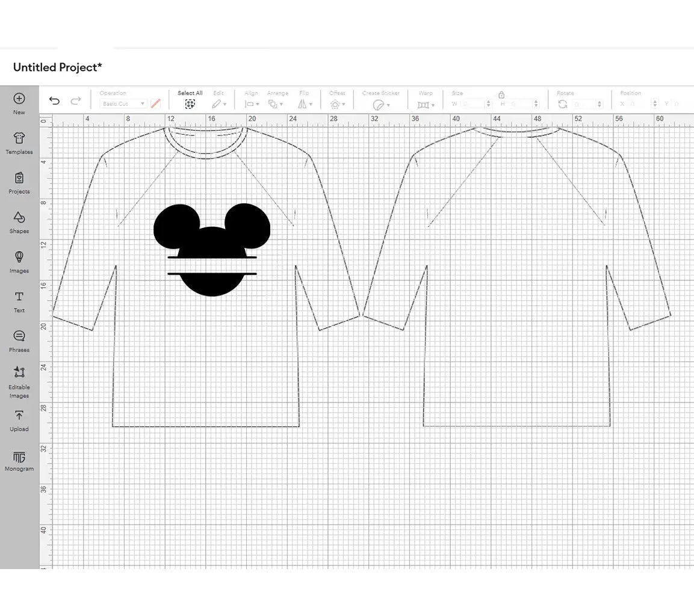Click the Untitled Project* title
Screen dimensions: 694x616
click(58, 67)
